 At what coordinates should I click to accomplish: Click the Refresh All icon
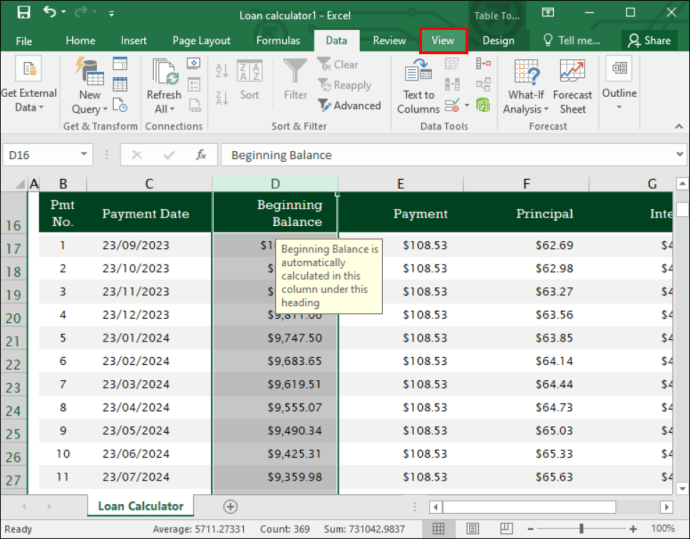pos(164,86)
